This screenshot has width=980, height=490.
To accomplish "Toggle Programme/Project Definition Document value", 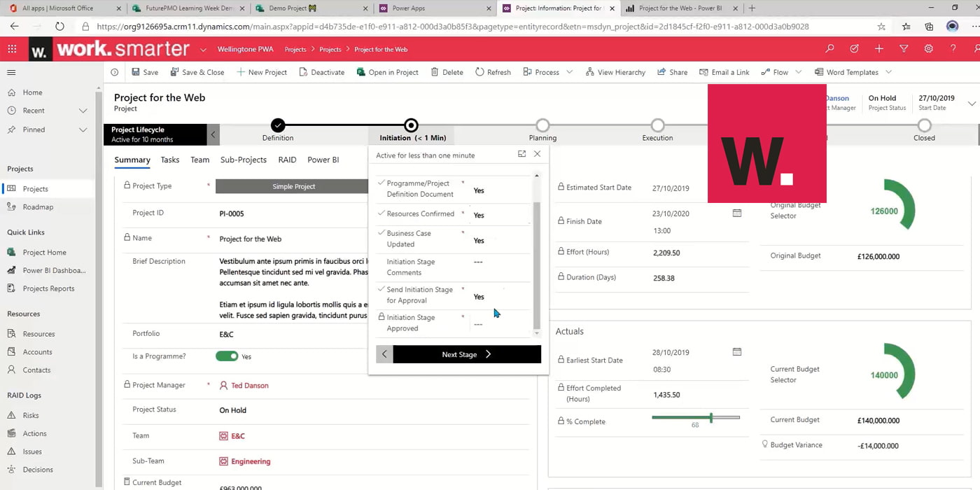I will 479,190.
